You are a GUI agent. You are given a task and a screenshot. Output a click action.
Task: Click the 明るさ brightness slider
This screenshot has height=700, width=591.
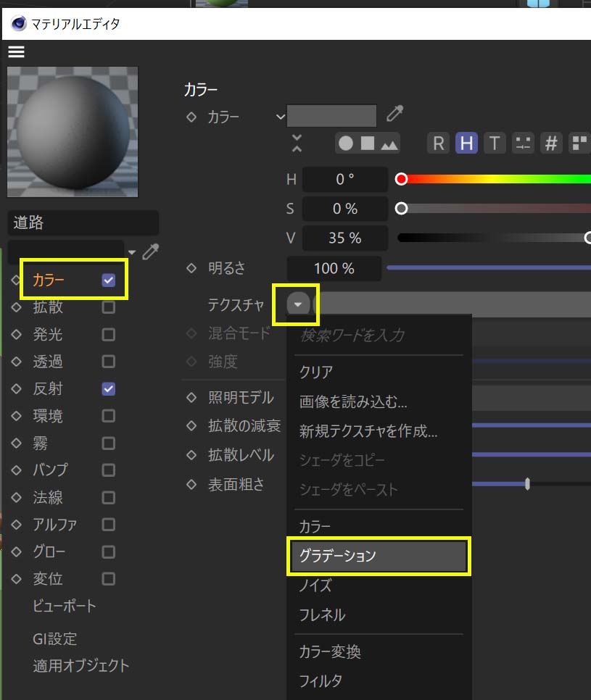pyautogui.click(x=489, y=268)
